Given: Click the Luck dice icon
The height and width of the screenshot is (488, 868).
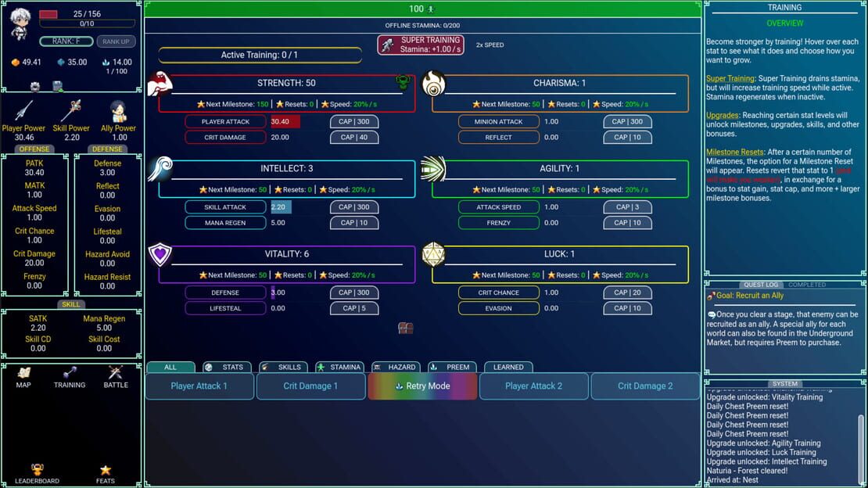Looking at the screenshot, I should [433, 254].
